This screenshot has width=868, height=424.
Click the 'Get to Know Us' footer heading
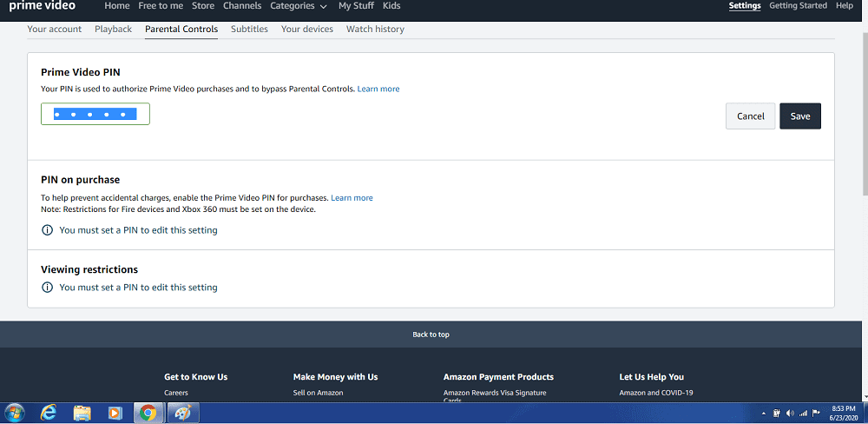pos(196,377)
